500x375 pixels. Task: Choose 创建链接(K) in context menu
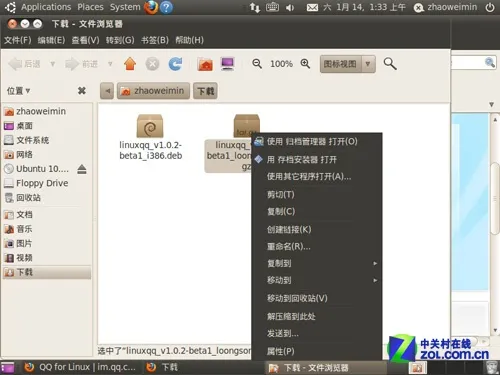pos(317,229)
